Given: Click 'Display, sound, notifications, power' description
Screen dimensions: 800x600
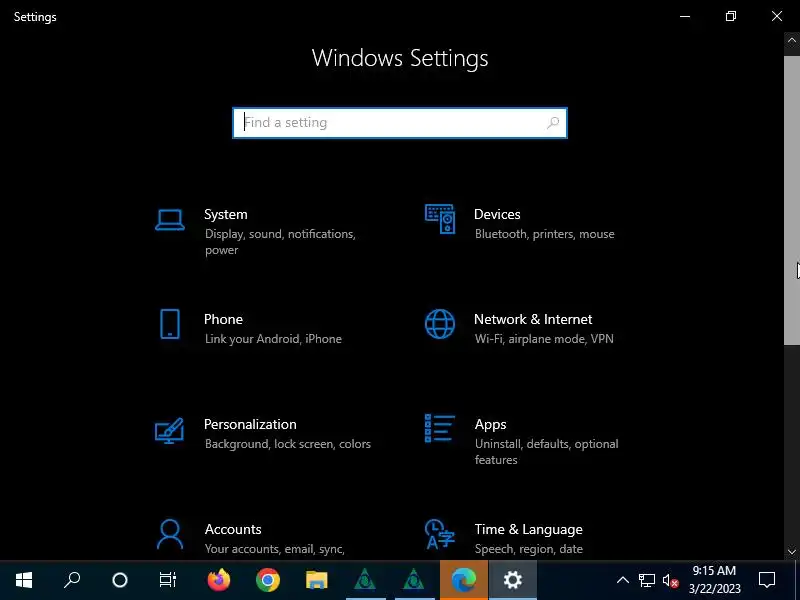Looking at the screenshot, I should (280, 242).
